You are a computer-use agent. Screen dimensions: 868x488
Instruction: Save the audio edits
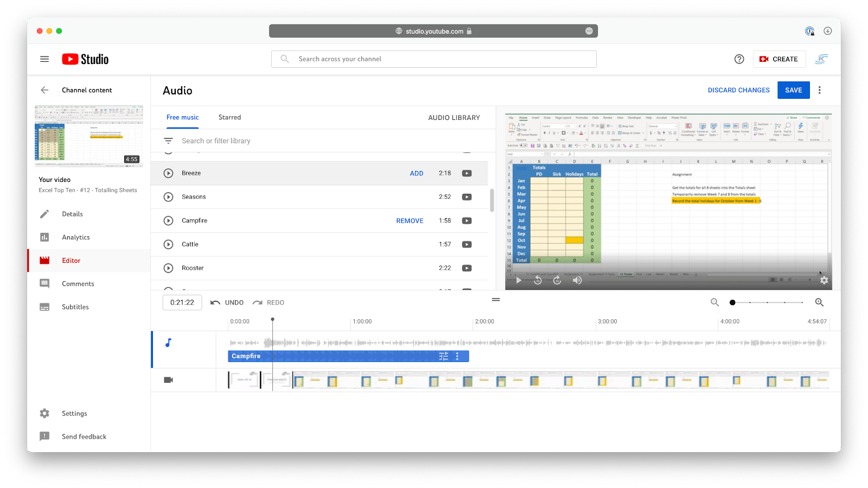(793, 90)
